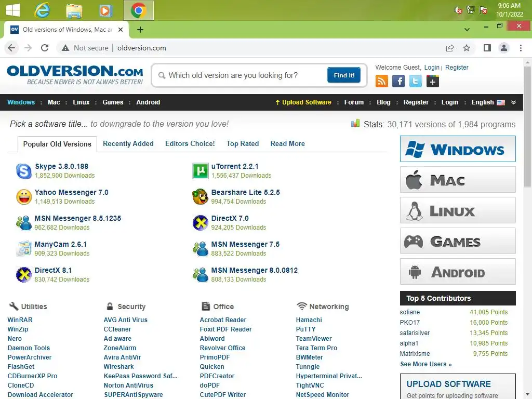Open the side panel icon in Chrome
Screen dimensions: 532x399
pyautogui.click(x=487, y=48)
